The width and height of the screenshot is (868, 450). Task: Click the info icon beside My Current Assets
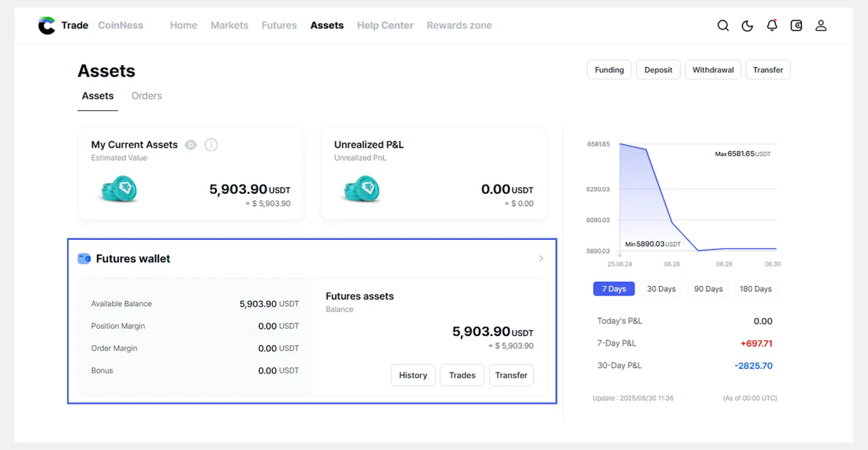(211, 145)
